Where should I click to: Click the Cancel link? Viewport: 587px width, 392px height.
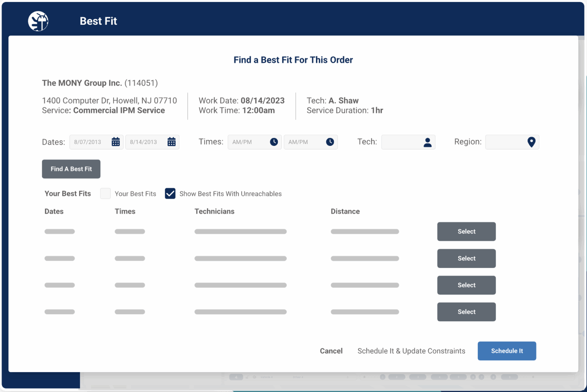[331, 351]
